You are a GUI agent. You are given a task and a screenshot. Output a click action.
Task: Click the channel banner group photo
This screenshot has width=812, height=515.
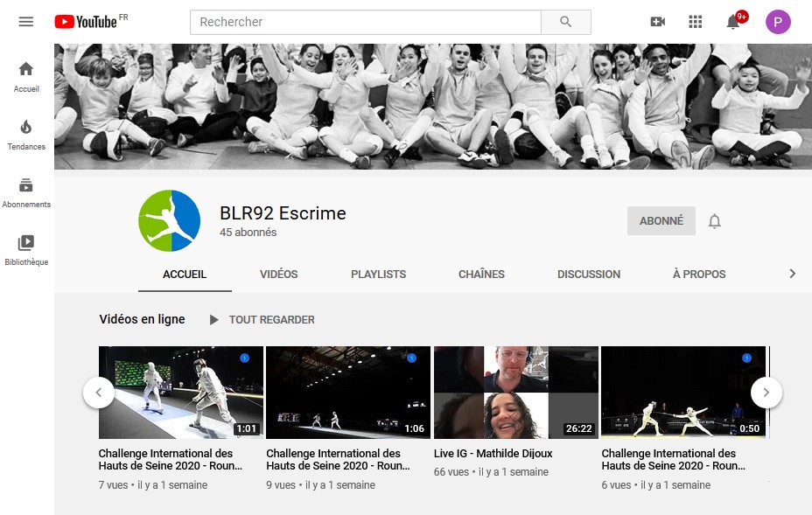pyautogui.click(x=433, y=107)
